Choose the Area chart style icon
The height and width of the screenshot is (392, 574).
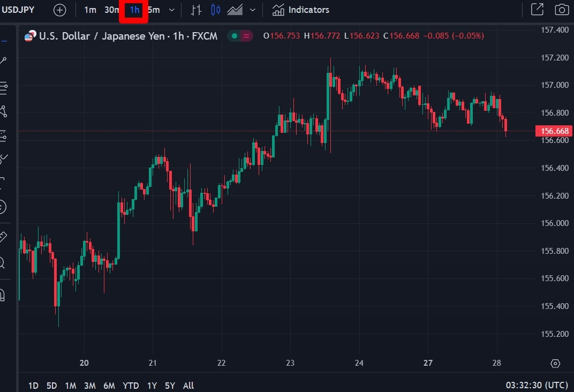[x=235, y=10]
